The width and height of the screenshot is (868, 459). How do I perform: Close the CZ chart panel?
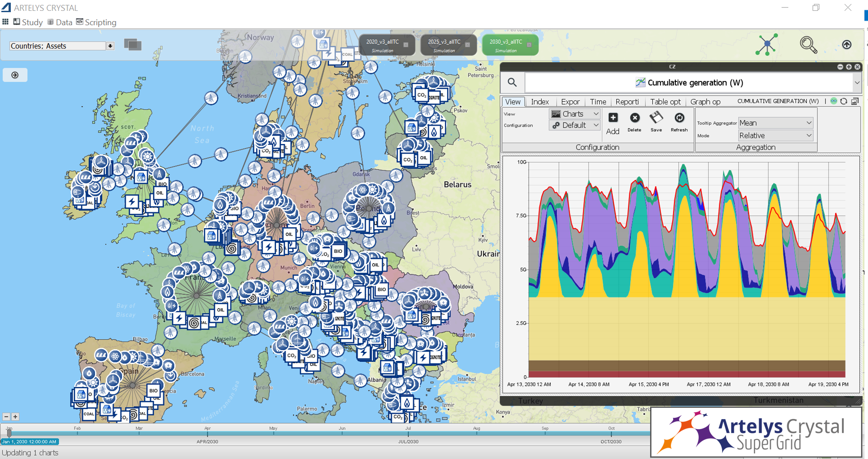click(x=857, y=67)
